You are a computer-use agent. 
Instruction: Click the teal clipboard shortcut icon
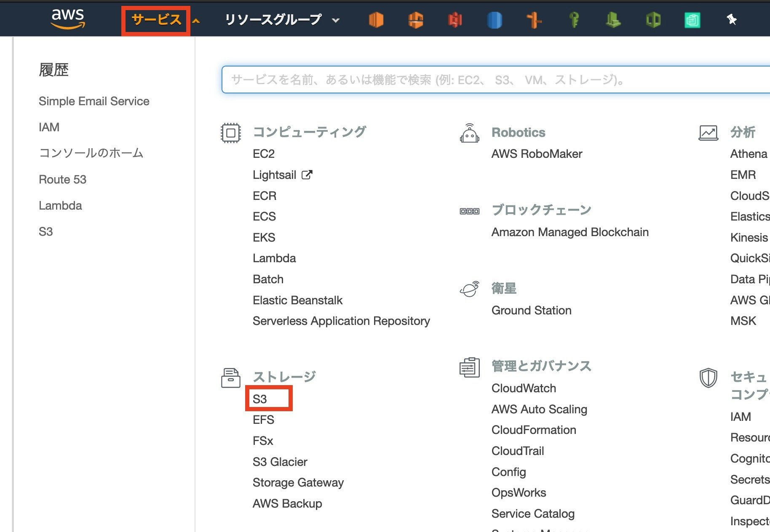coord(692,20)
